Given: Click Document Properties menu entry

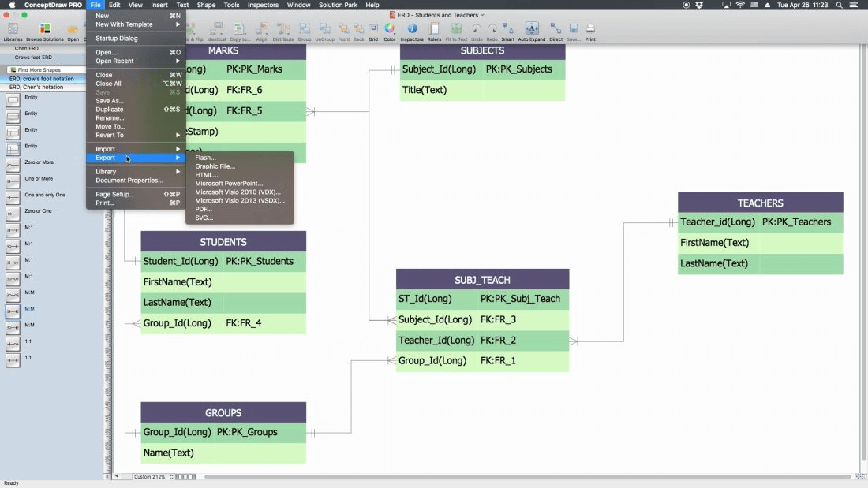Looking at the screenshot, I should pyautogui.click(x=137, y=181).
